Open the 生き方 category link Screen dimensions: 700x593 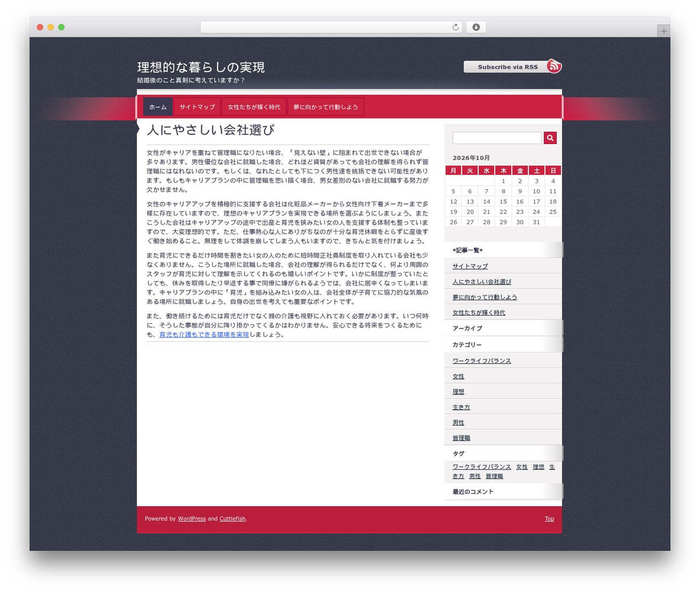click(x=461, y=408)
